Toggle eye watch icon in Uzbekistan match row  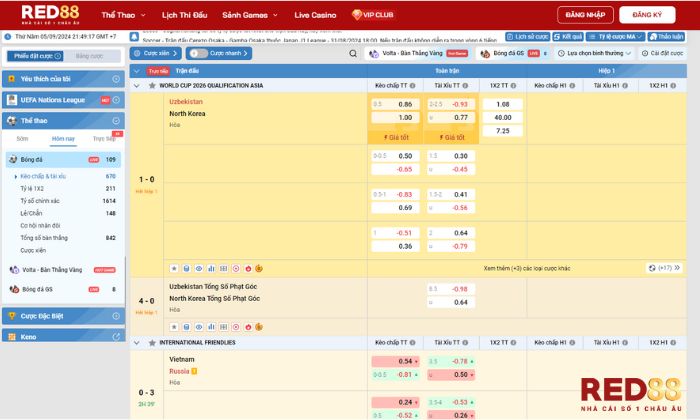[199, 268]
